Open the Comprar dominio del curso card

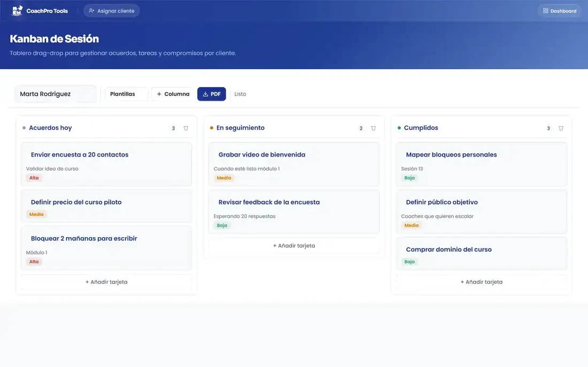(x=482, y=253)
